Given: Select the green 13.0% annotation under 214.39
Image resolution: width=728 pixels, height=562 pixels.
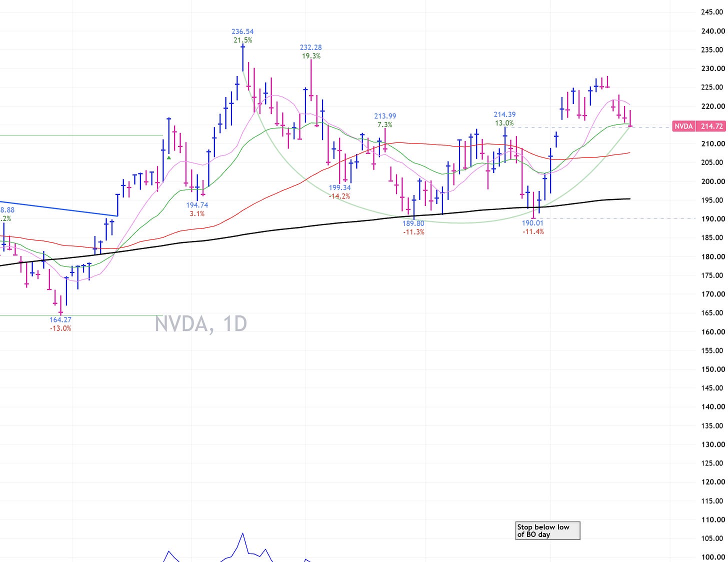Looking at the screenshot, I should click(504, 123).
